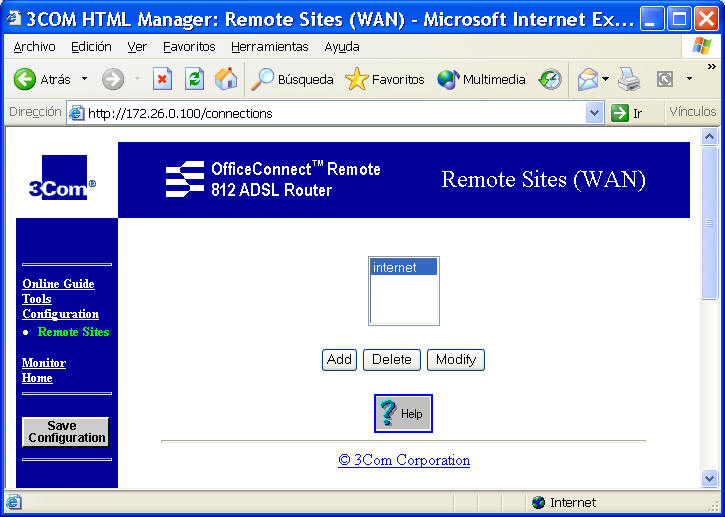Open the Vínculos links bar
The width and height of the screenshot is (725, 517).
693,111
